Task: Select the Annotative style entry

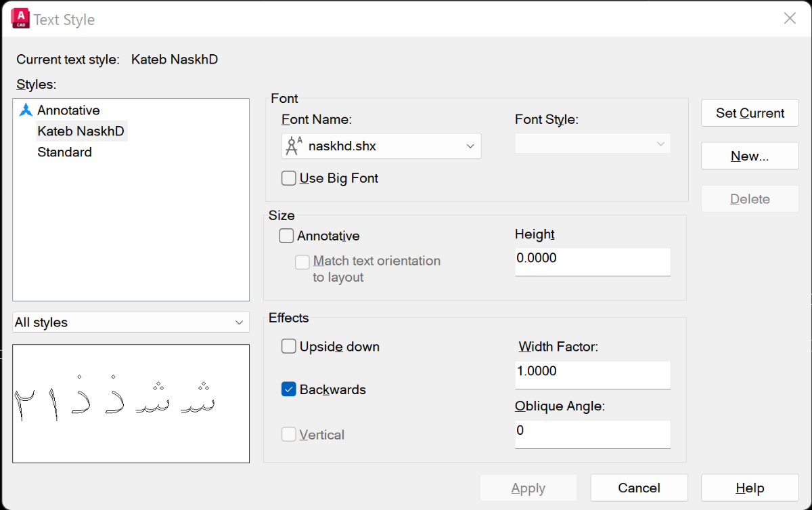Action: tap(68, 110)
